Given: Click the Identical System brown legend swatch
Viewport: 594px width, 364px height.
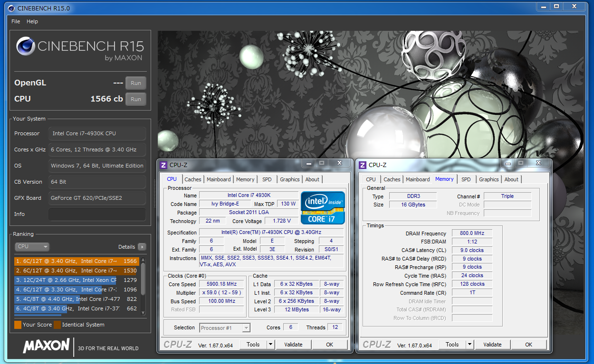Looking at the screenshot, I should 57,325.
